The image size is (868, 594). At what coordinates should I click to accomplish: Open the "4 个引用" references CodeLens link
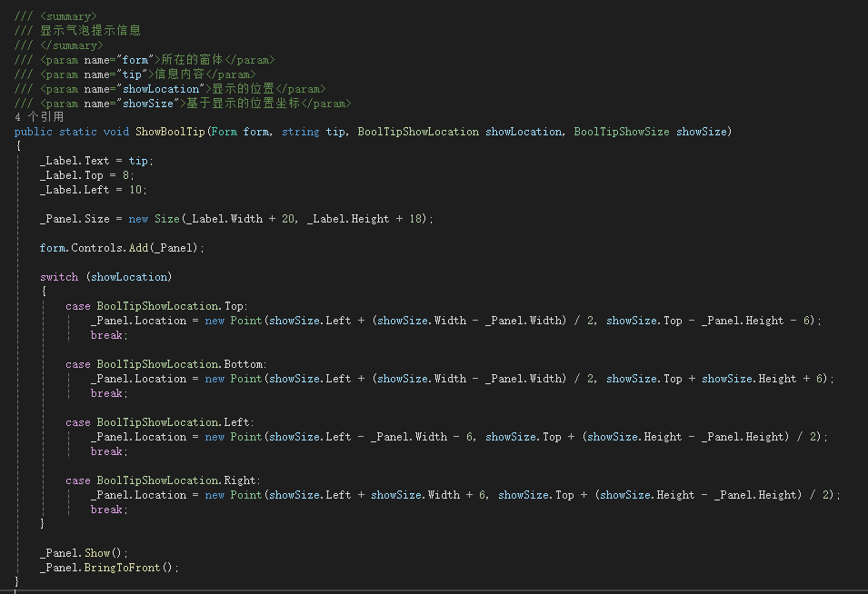coord(39,117)
